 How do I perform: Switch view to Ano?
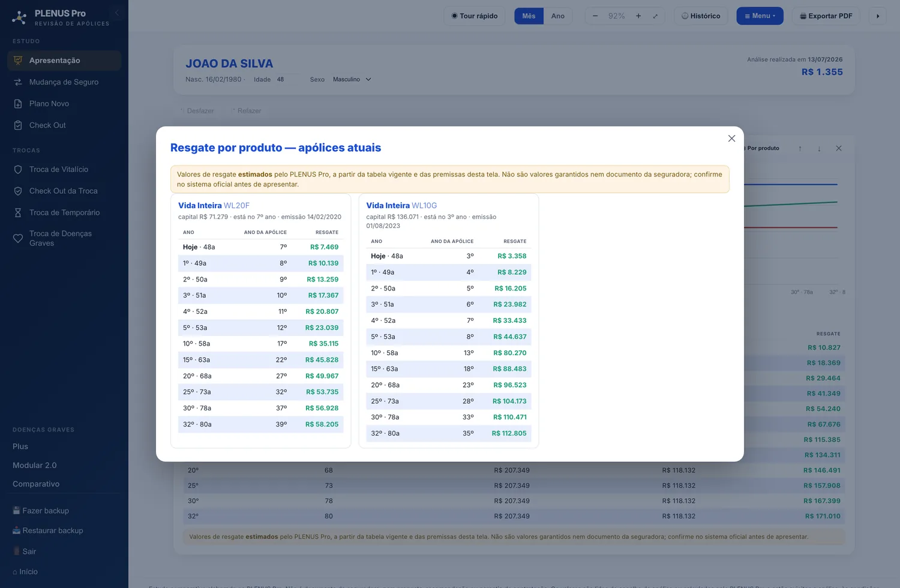pyautogui.click(x=558, y=16)
